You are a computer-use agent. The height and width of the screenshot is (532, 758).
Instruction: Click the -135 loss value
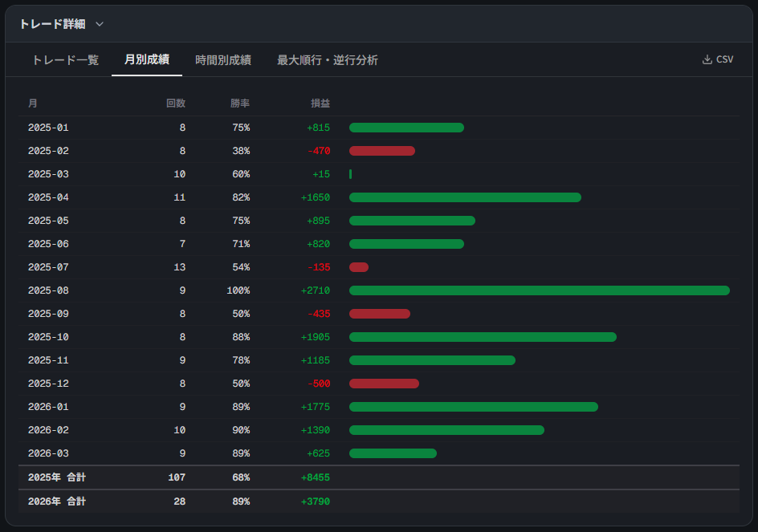[x=319, y=267]
